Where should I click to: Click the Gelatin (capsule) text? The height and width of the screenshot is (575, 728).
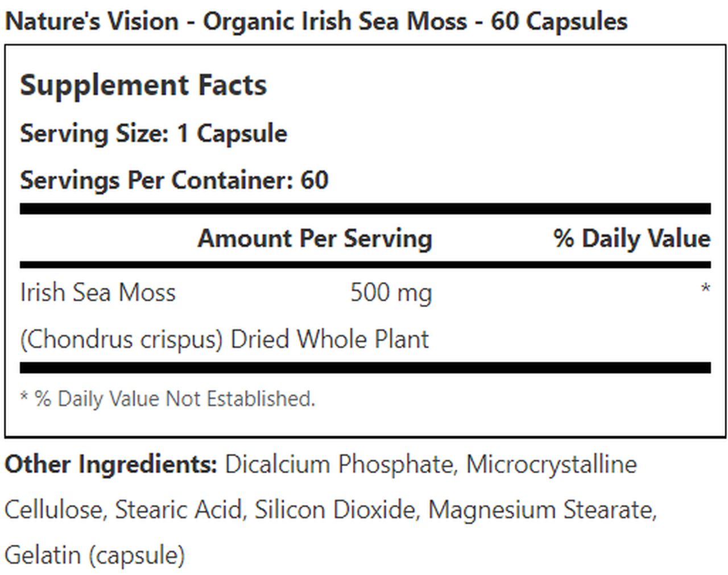click(x=94, y=555)
